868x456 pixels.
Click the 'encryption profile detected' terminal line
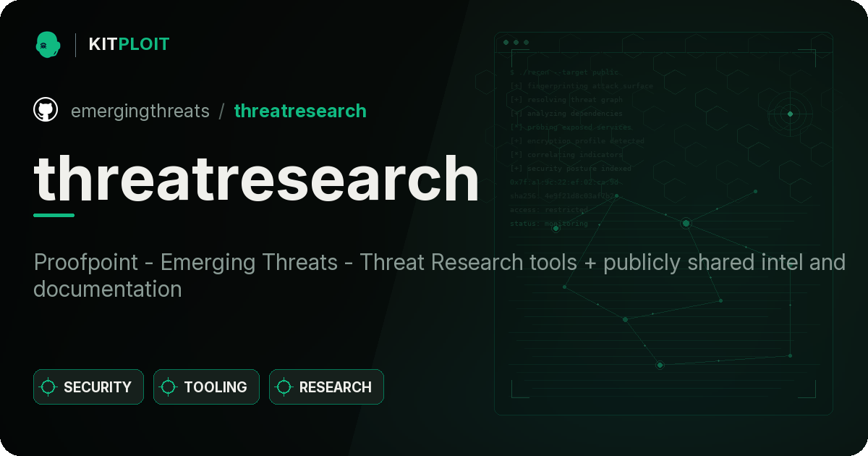(577, 141)
